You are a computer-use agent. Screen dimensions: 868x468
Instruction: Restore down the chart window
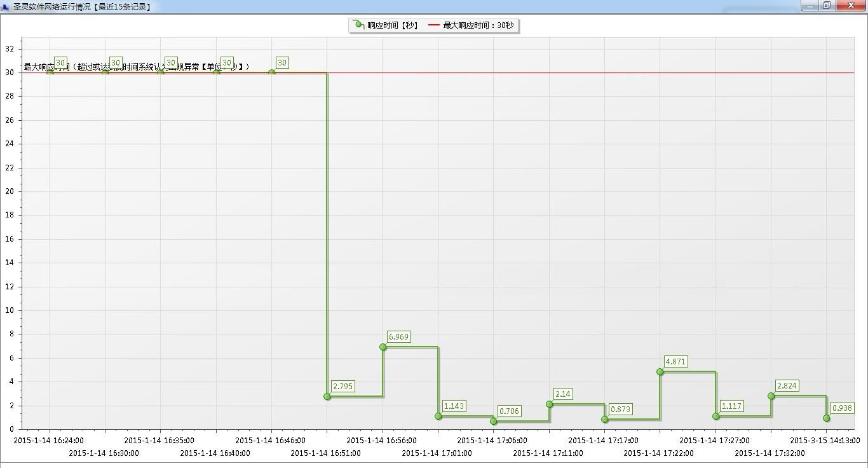(x=827, y=6)
